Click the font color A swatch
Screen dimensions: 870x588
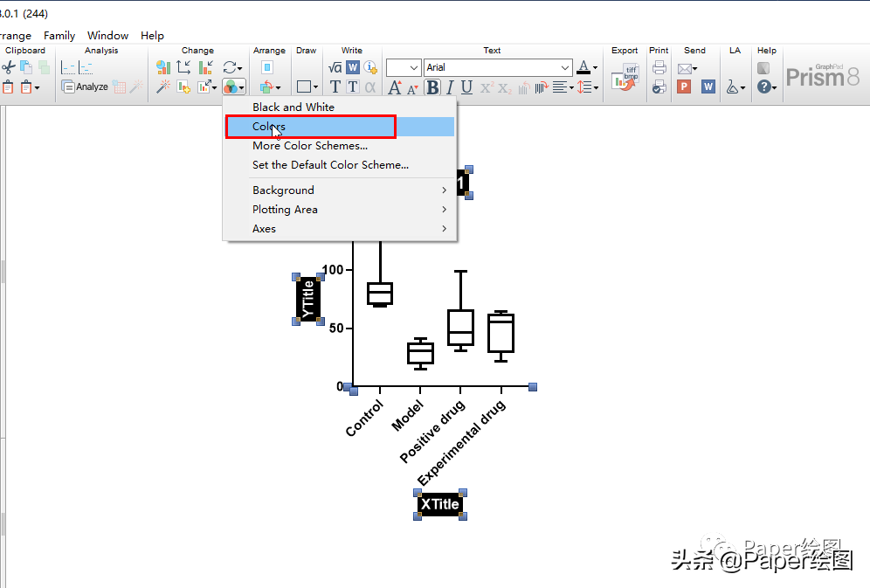tap(583, 67)
